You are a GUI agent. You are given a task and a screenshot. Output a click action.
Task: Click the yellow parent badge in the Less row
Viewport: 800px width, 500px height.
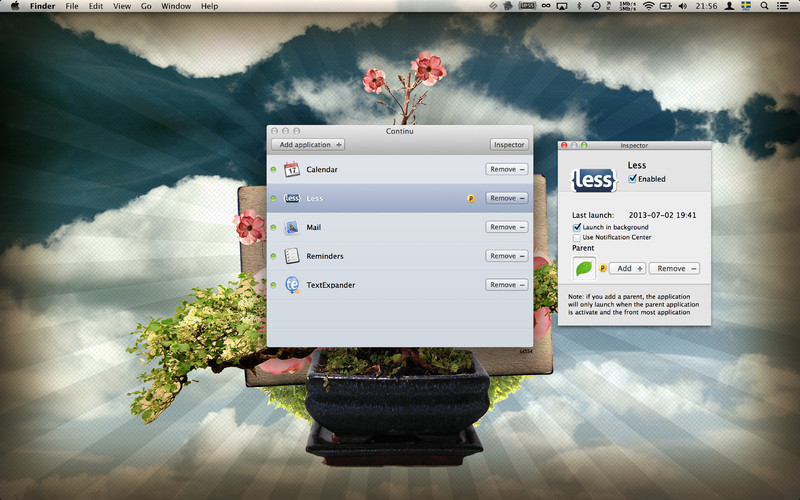click(470, 198)
